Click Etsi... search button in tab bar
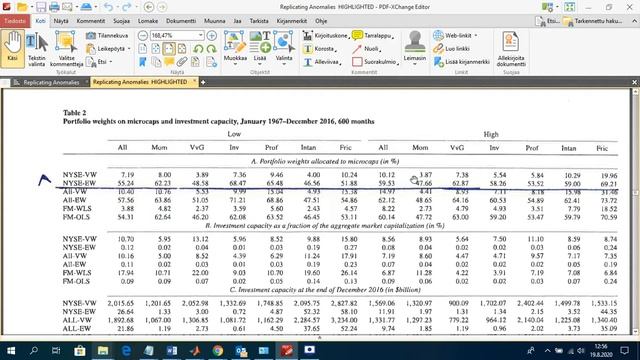This screenshot has width=640, height=360. (x=547, y=21)
